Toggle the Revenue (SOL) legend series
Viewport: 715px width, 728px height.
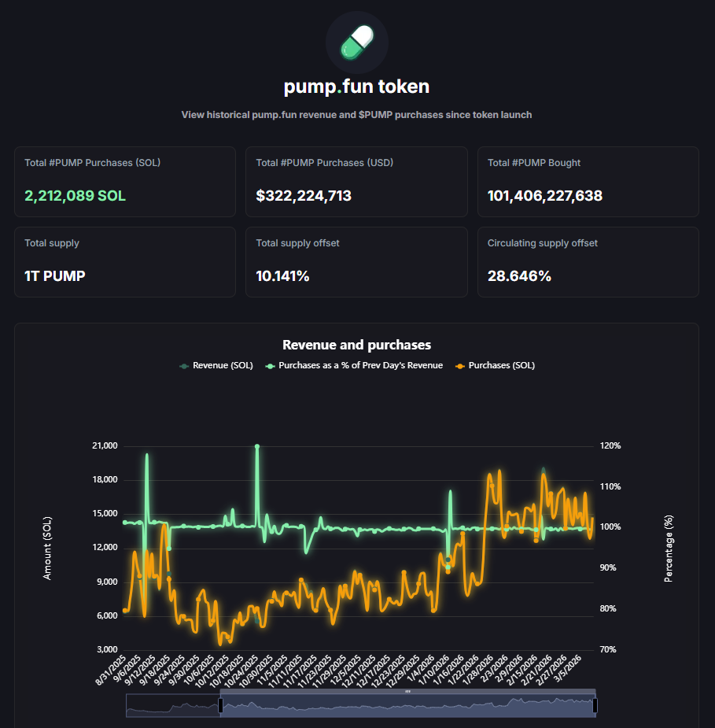coord(216,365)
